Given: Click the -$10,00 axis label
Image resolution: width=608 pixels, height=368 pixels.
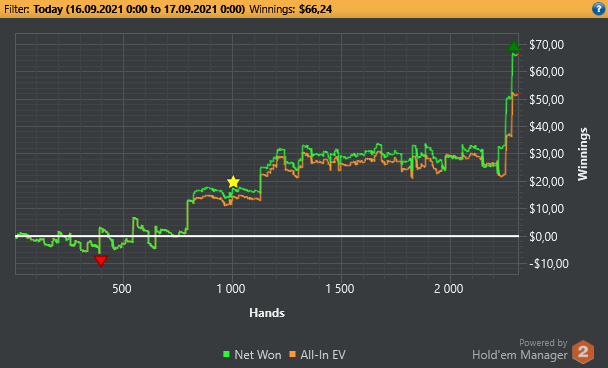Looking at the screenshot, I should (549, 264).
